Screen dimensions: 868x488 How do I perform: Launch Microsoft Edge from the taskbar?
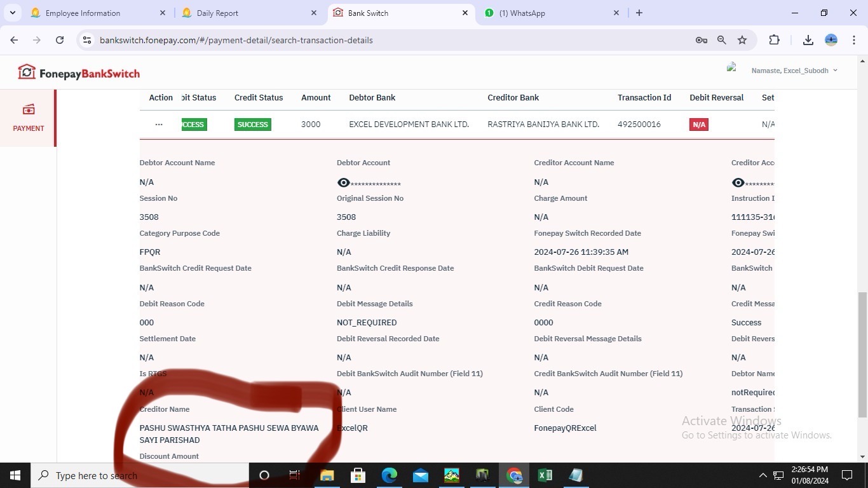(x=389, y=475)
